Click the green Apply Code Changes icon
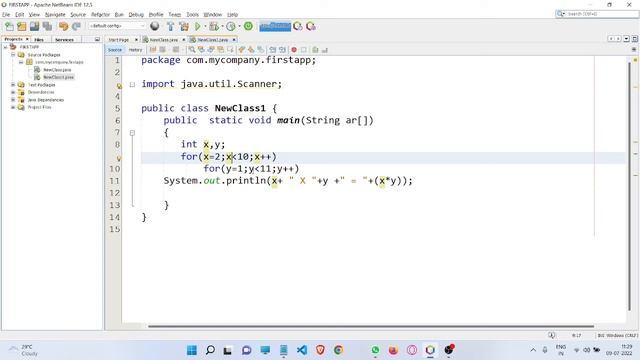640x360 pixels. [248, 26]
